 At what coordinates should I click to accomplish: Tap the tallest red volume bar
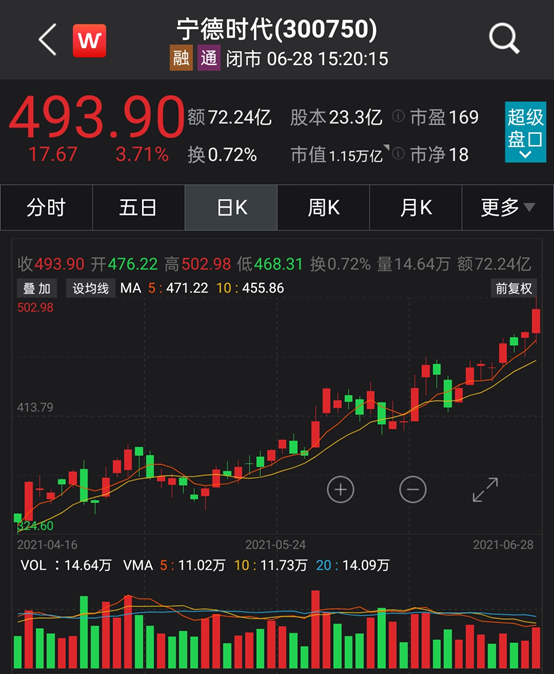pos(315,629)
